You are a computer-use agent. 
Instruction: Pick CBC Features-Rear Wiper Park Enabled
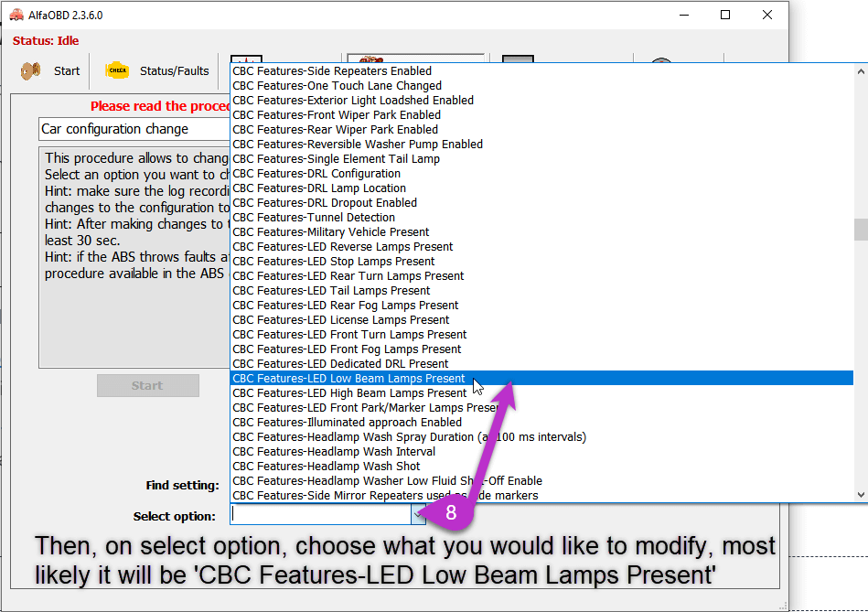[541, 130]
